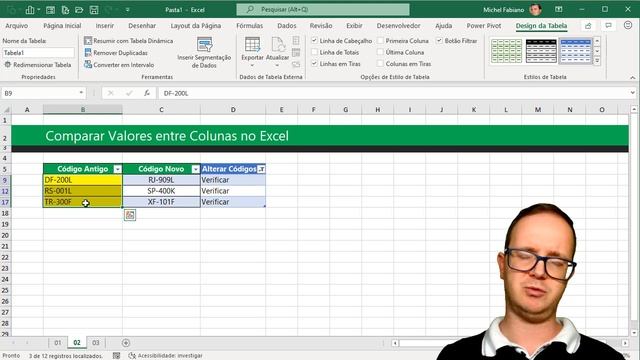Click the search magnifier icon in title bar
The width and height of the screenshot is (640, 360).
(x=250, y=9)
